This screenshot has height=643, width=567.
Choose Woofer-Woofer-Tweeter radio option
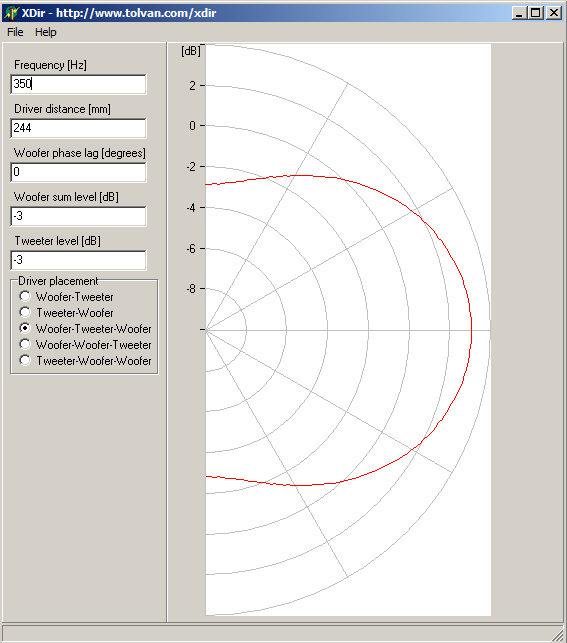[85, 344]
